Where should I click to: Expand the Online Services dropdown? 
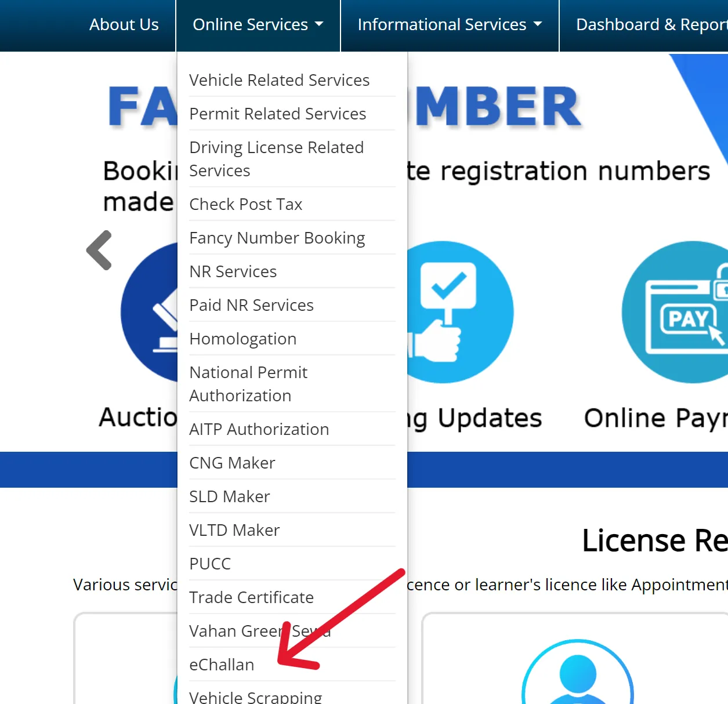coord(258,25)
